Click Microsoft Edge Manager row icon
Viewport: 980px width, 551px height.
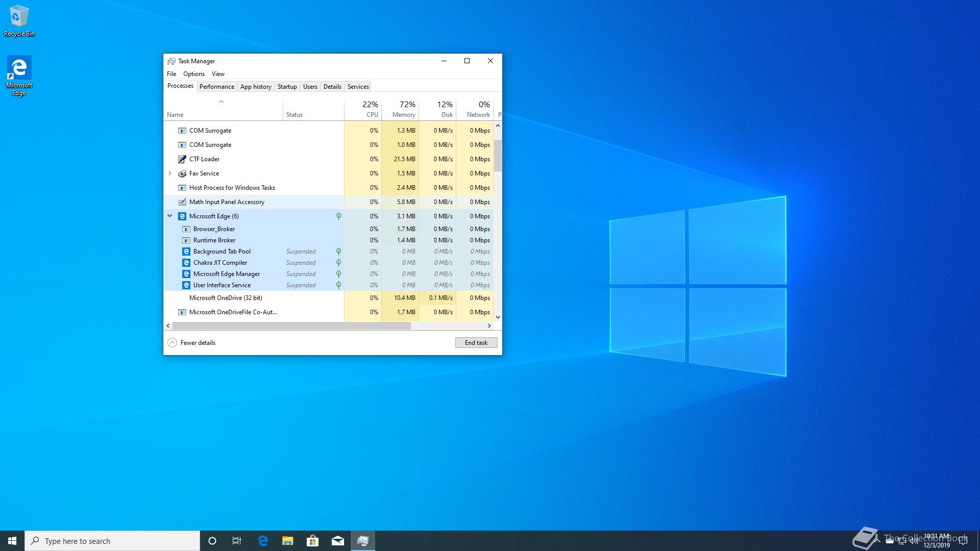point(186,274)
